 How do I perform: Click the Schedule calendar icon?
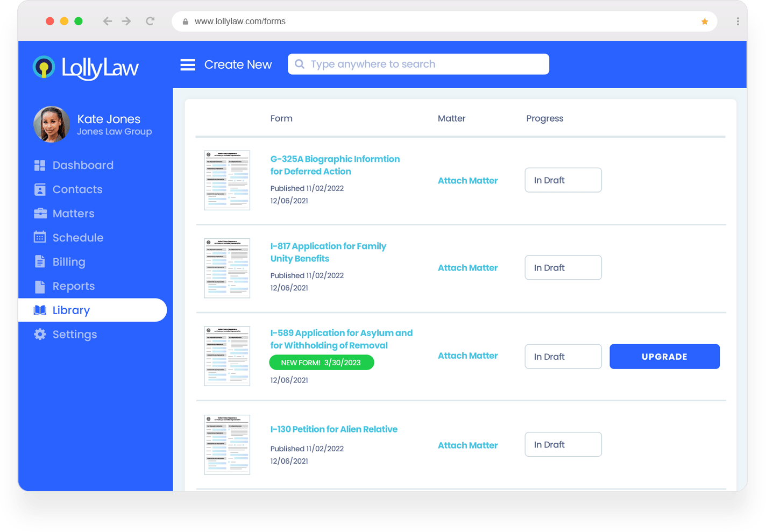40,237
